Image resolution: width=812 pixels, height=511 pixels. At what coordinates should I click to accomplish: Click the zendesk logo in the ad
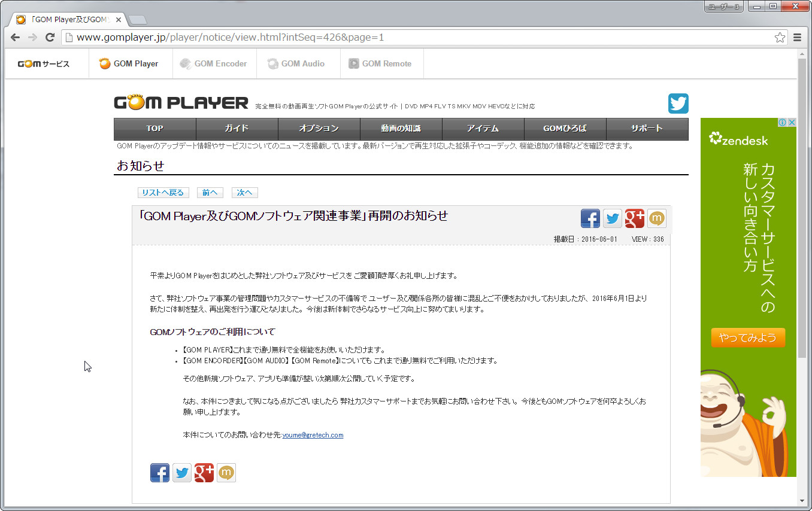[x=738, y=139]
